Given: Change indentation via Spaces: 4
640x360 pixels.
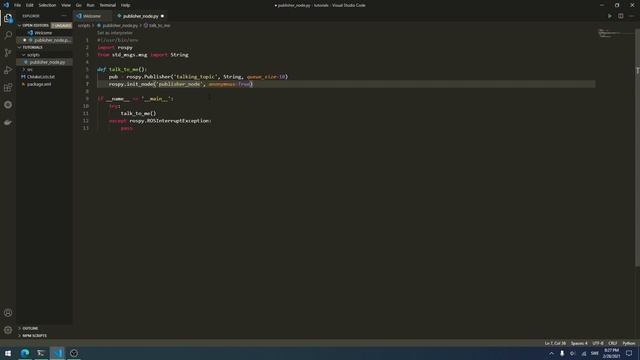Looking at the screenshot, I should click(x=579, y=343).
